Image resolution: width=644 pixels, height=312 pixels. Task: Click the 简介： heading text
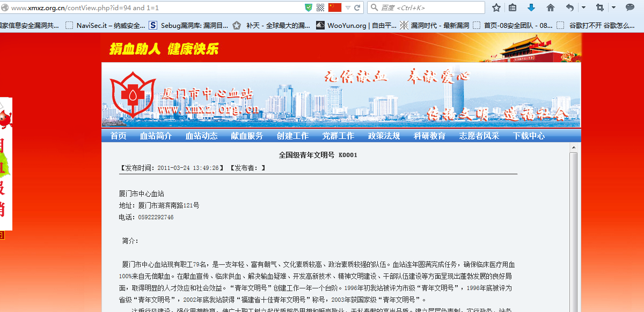click(x=130, y=241)
